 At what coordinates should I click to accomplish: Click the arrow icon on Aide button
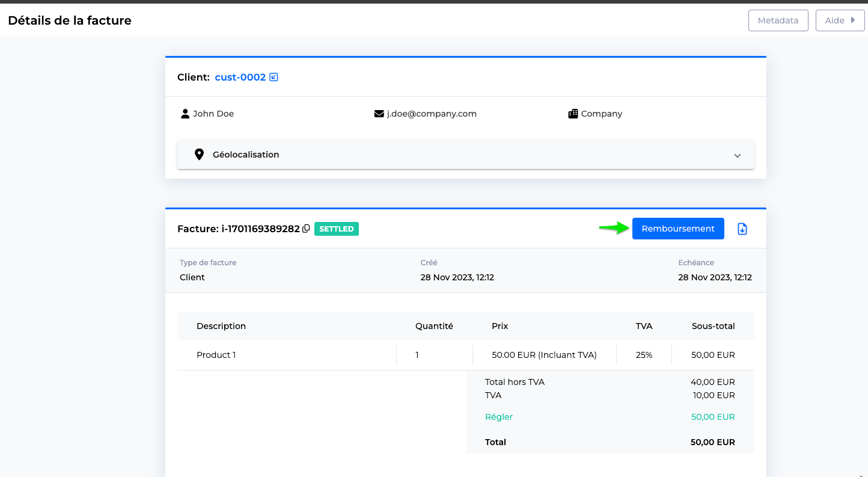[x=852, y=20]
